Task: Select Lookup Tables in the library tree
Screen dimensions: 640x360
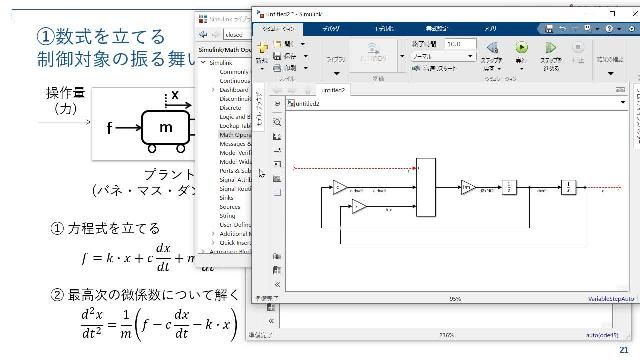Action: [235, 126]
